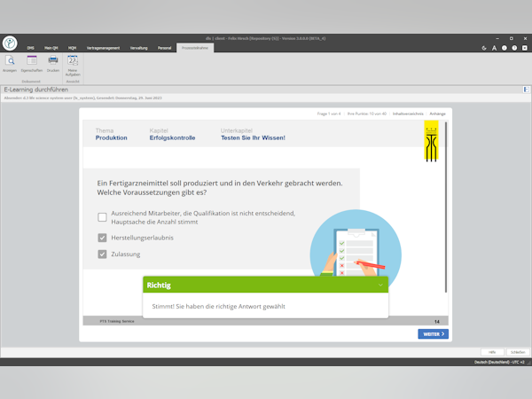Click the 'Zulassung' answer label
Screen dimensions: 532x399
[x=126, y=254]
